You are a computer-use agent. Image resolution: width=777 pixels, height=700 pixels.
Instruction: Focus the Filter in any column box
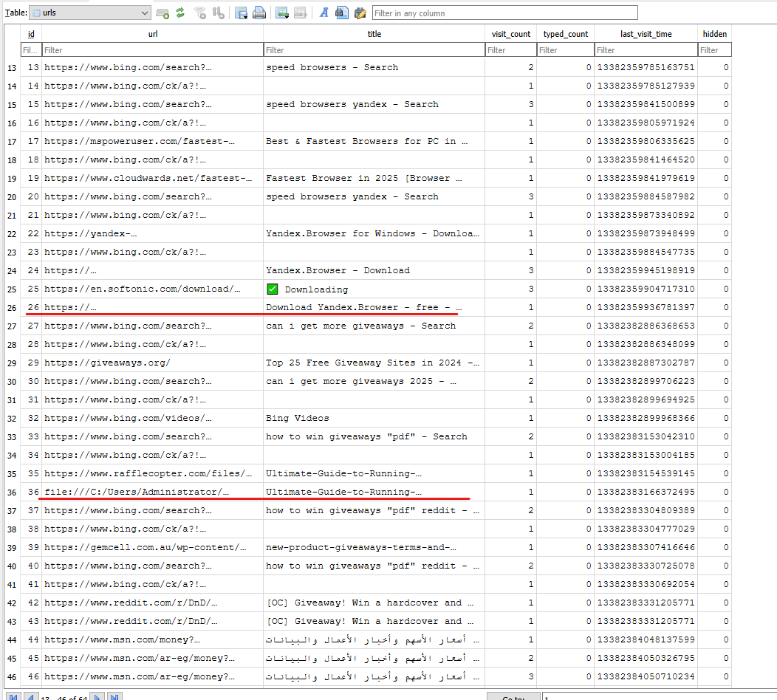coord(505,13)
